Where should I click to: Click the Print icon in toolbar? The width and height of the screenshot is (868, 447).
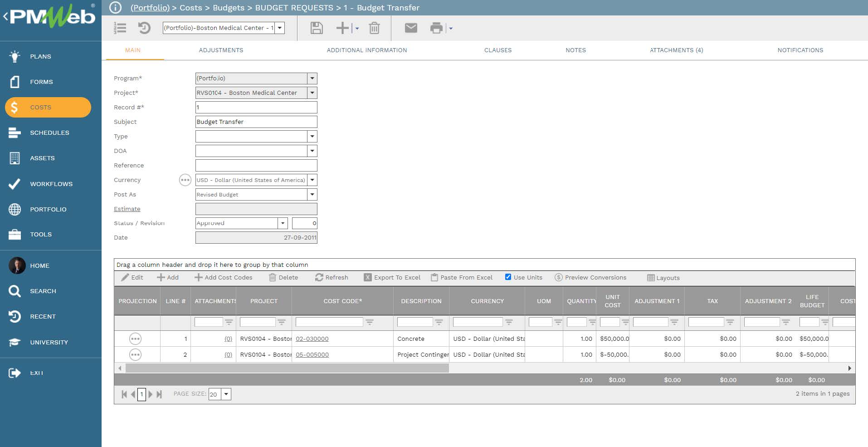tap(436, 28)
